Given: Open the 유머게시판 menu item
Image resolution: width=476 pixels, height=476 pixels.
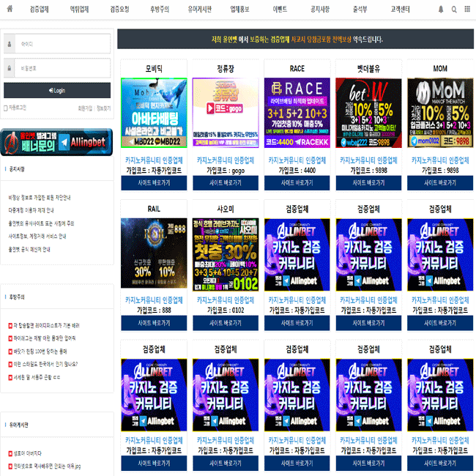Looking at the screenshot, I should pyautogui.click(x=199, y=10).
